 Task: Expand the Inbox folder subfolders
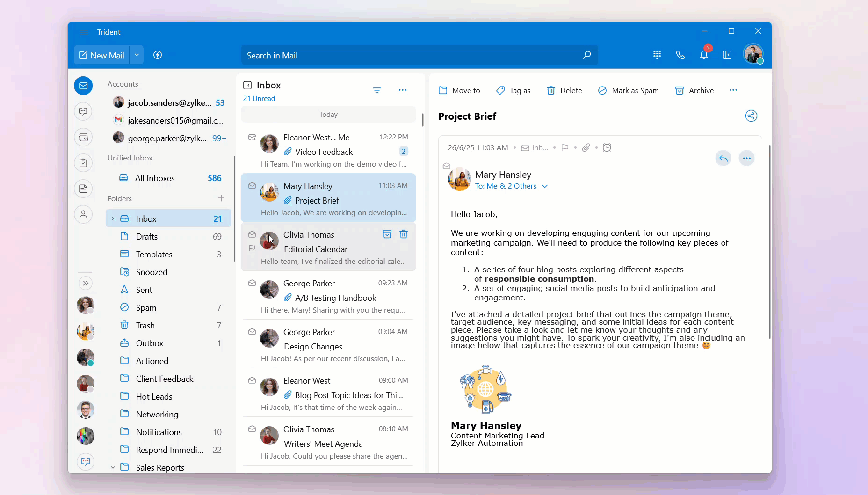click(x=113, y=218)
